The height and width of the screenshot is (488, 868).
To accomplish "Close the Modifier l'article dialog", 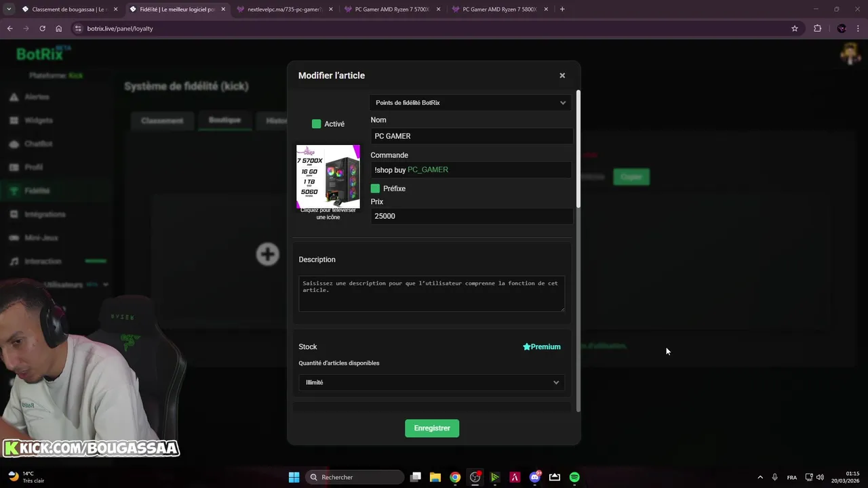I will tap(562, 75).
